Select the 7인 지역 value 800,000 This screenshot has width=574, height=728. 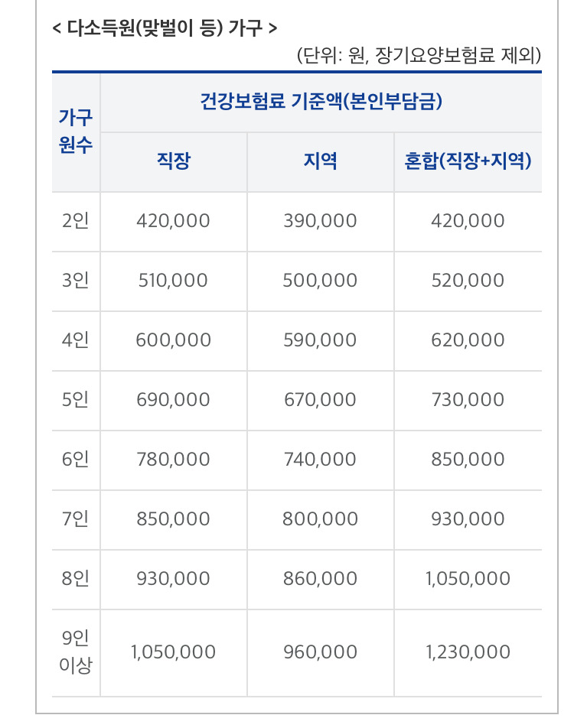(320, 519)
